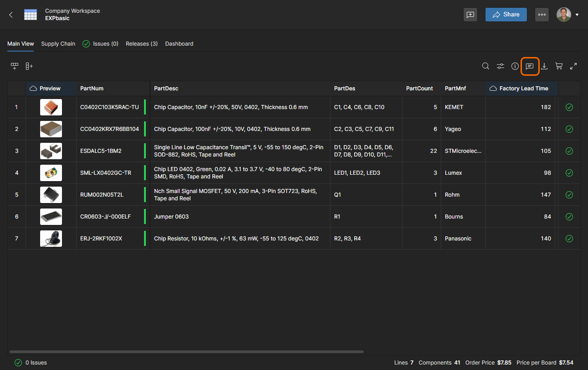Open the filter settings sliders icon
The image size is (588, 370).
(x=500, y=66)
